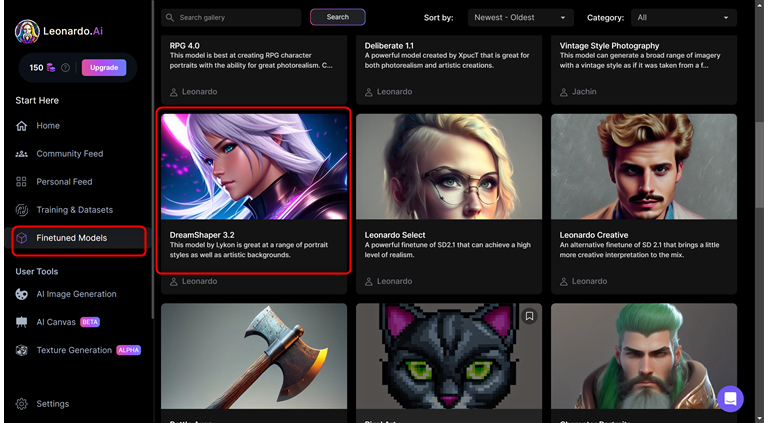Click user icon under Leonardo Select
The image size is (768, 423).
(x=369, y=282)
